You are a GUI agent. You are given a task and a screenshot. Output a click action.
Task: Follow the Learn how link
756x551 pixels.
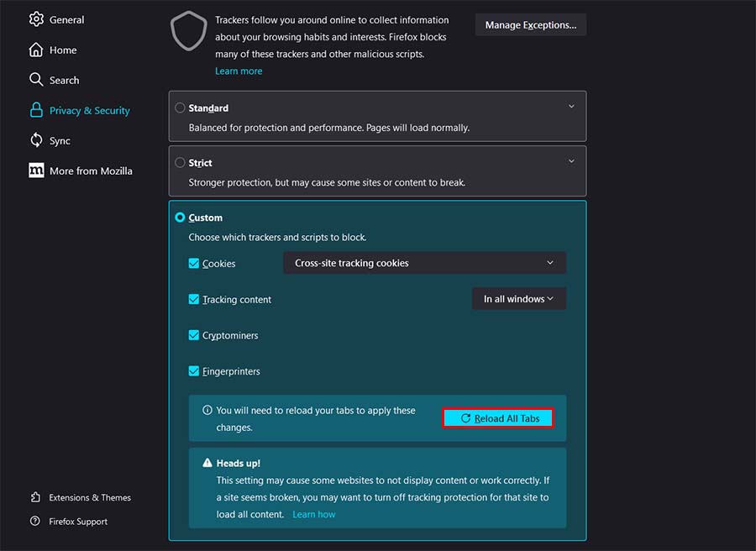coord(313,514)
